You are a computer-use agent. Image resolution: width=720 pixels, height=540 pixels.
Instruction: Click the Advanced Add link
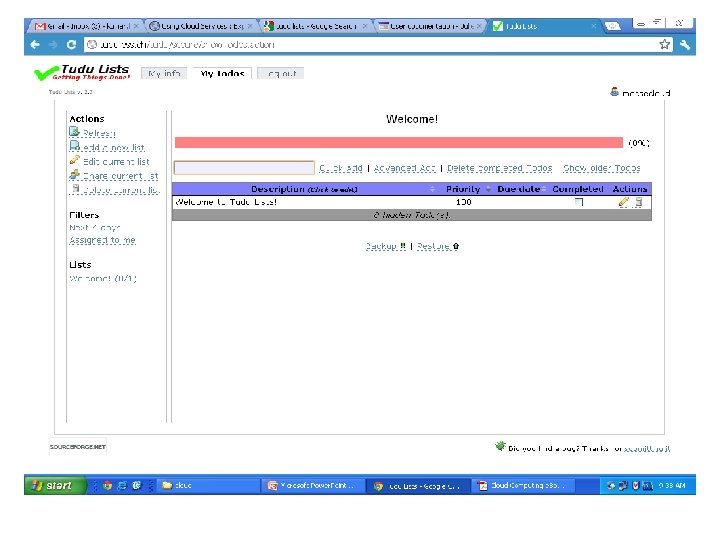coord(404,168)
